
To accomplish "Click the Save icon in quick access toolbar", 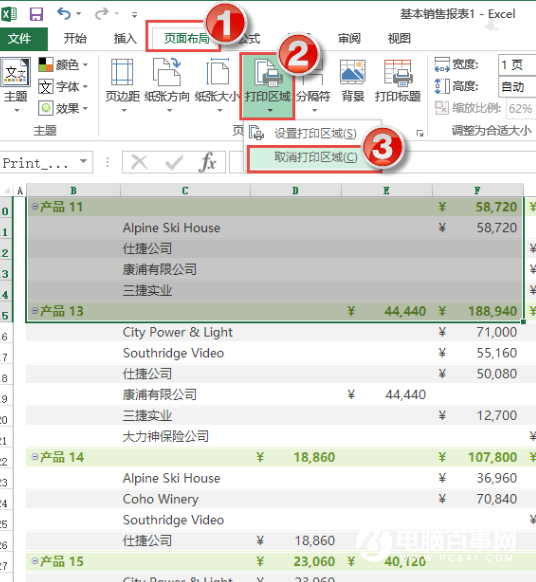I will 36,14.
